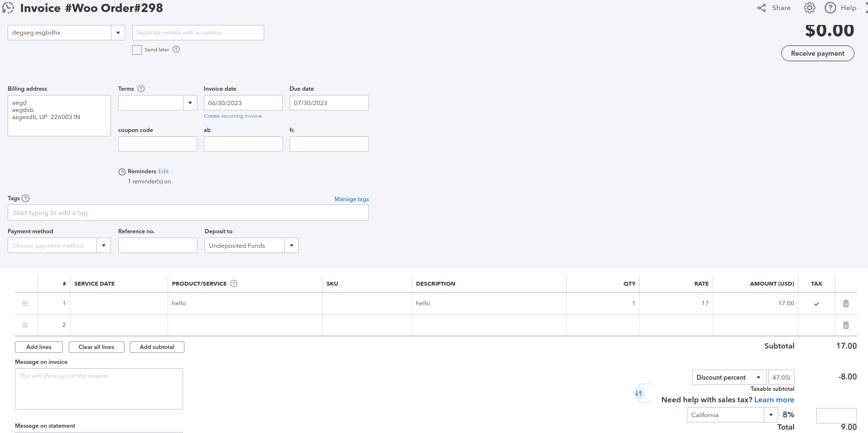Open the Manage tags link
Image resolution: width=868 pixels, height=433 pixels.
click(x=352, y=199)
